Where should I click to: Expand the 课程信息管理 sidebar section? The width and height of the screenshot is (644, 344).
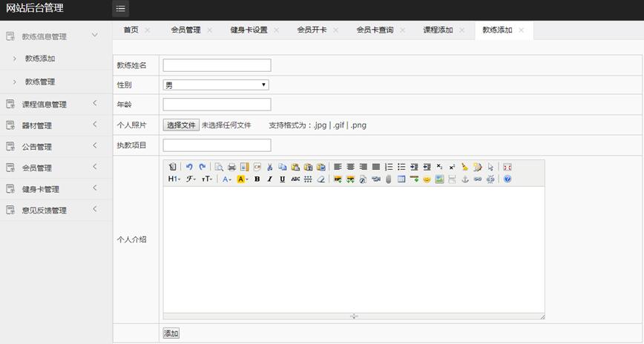(50, 105)
